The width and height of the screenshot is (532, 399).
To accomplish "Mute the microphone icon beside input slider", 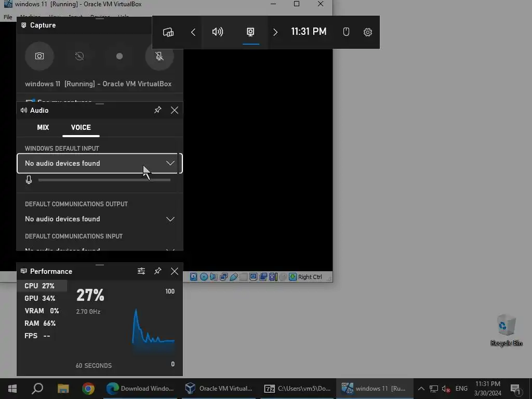I will coord(29,180).
